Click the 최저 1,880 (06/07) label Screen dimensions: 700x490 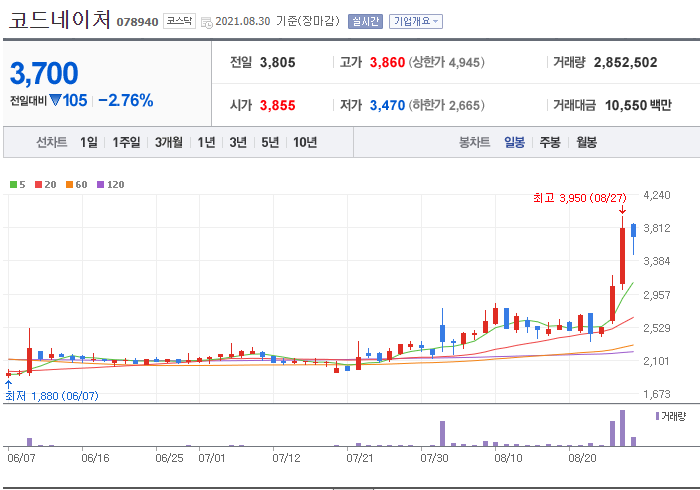52,396
